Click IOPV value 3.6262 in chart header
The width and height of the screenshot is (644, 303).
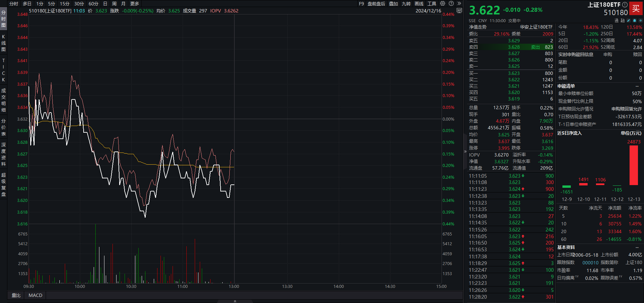coord(231,11)
